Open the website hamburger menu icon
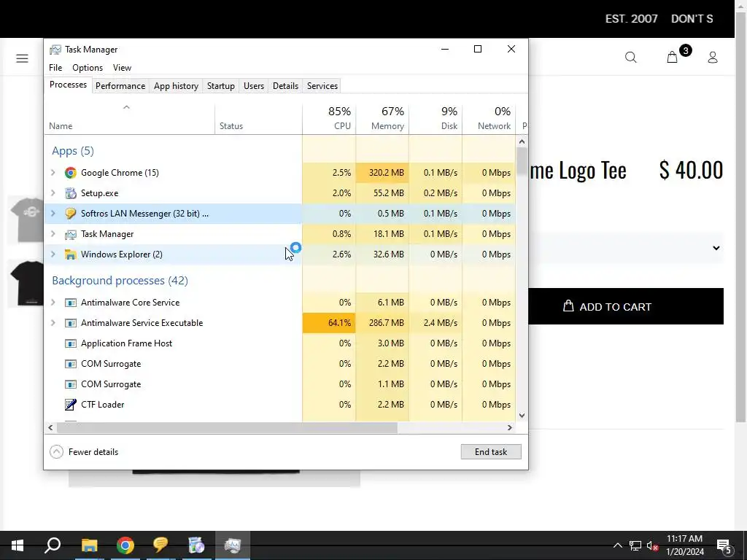This screenshot has height=560, width=747. tap(22, 58)
